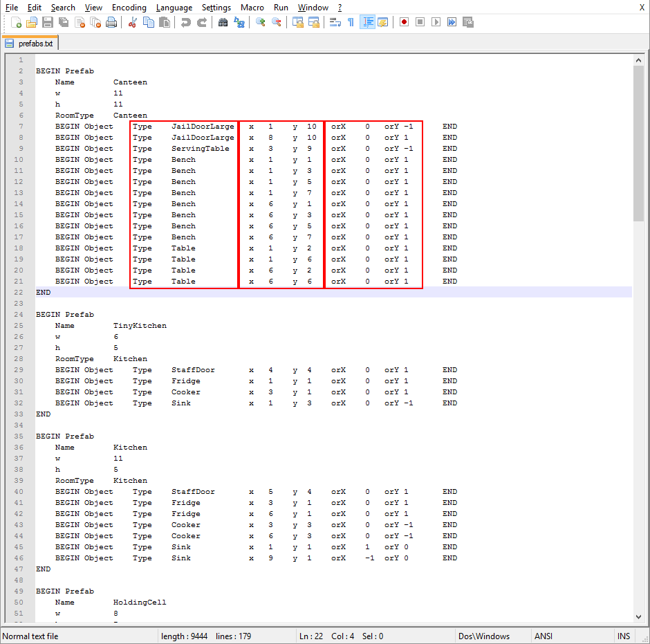Click the Redo arrow icon
650x644 pixels.
[x=202, y=22]
